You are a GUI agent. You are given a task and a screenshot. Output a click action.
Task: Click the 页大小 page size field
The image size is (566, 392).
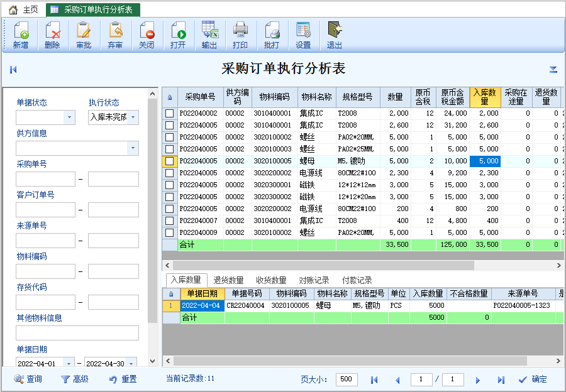click(x=347, y=379)
